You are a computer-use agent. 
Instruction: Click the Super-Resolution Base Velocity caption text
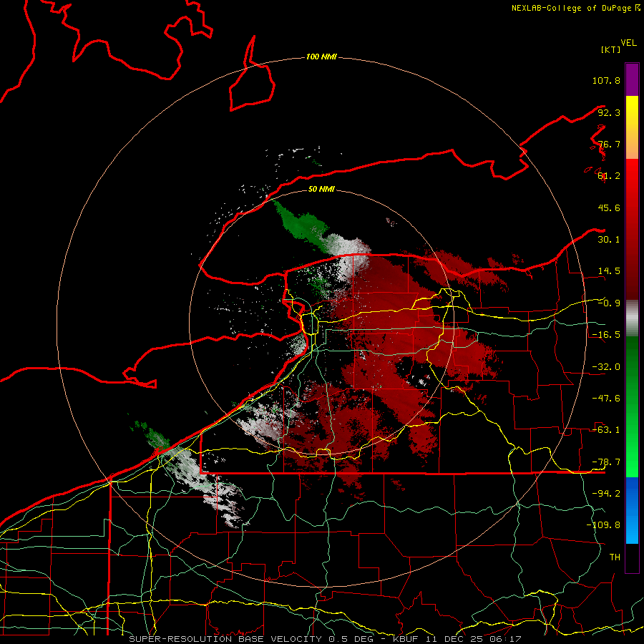[326, 639]
